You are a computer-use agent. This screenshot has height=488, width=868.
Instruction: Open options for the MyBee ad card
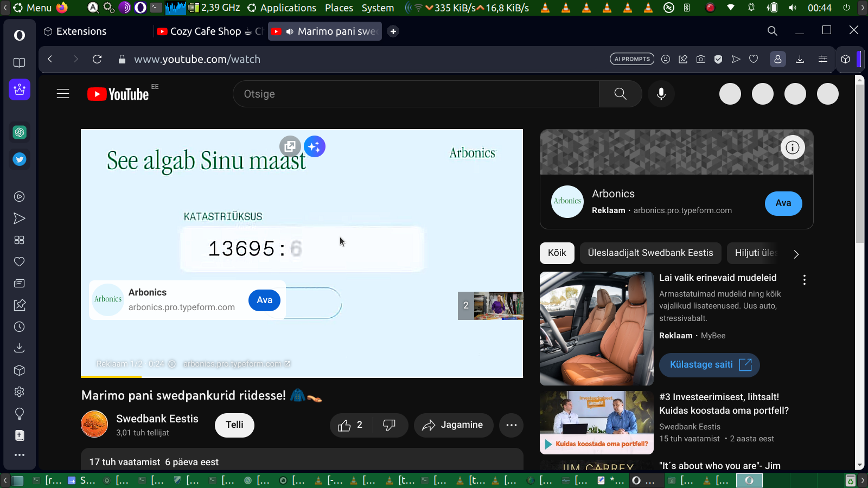tap(805, 279)
